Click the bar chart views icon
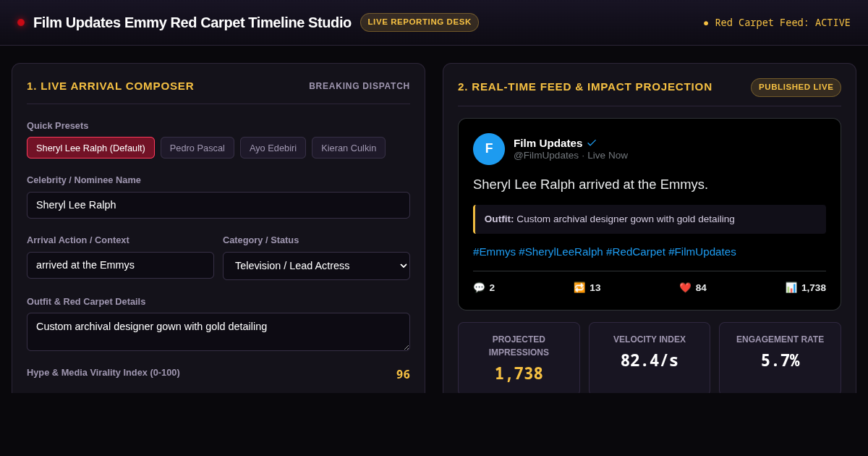 click(x=791, y=287)
